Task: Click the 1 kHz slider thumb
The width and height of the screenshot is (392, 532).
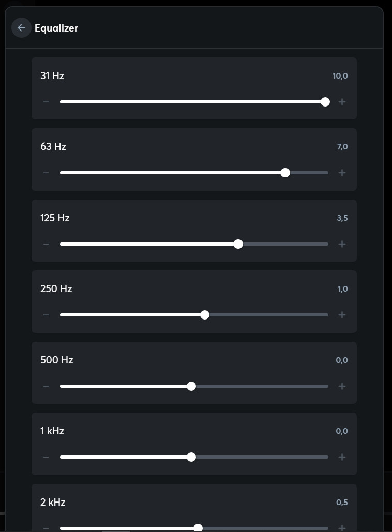Action: (191, 457)
